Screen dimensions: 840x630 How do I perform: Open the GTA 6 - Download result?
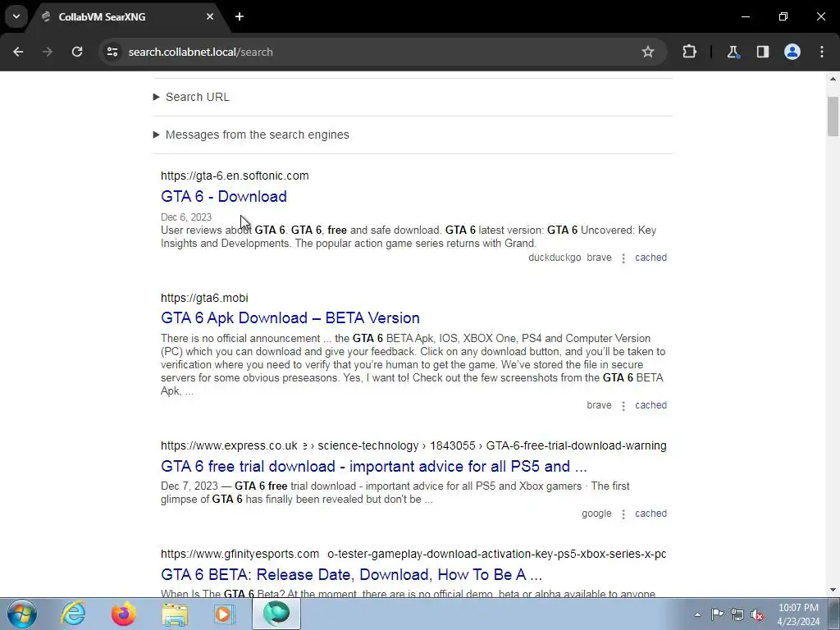tap(224, 197)
